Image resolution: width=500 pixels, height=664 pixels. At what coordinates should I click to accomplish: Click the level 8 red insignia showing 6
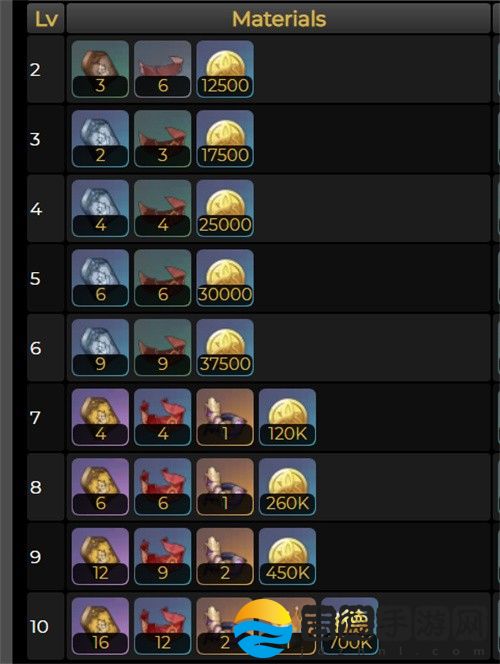[163, 487]
